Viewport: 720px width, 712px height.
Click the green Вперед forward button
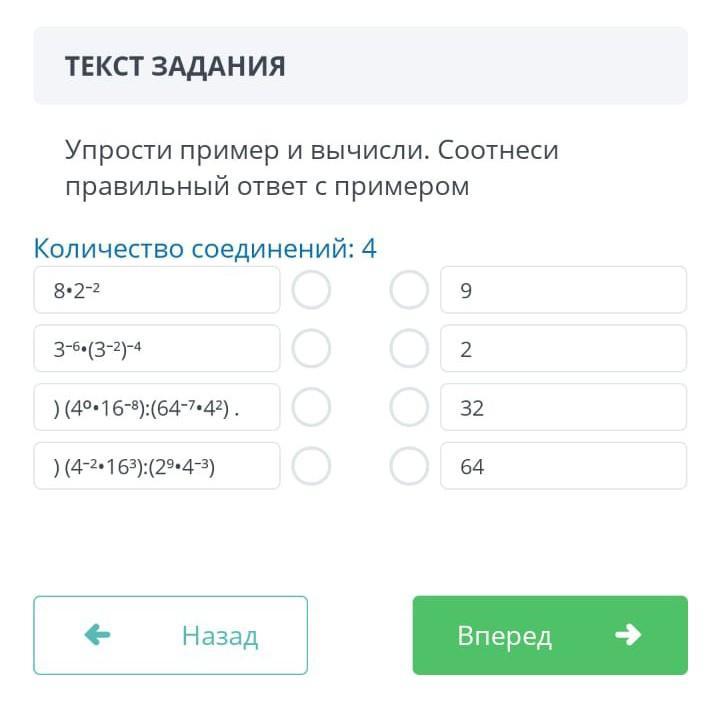550,635
